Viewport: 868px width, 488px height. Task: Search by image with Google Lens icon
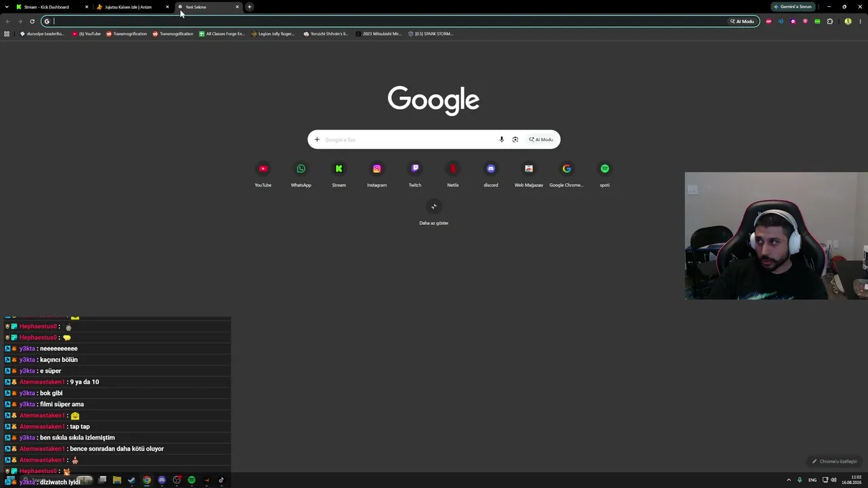coord(515,140)
